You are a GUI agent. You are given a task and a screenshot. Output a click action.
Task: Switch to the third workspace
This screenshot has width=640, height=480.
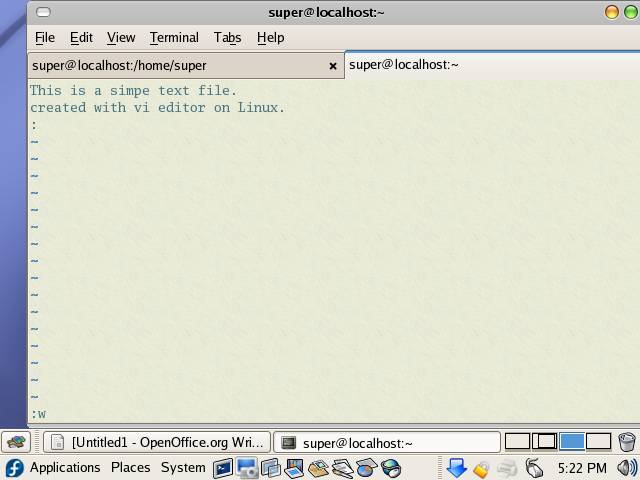(572, 441)
